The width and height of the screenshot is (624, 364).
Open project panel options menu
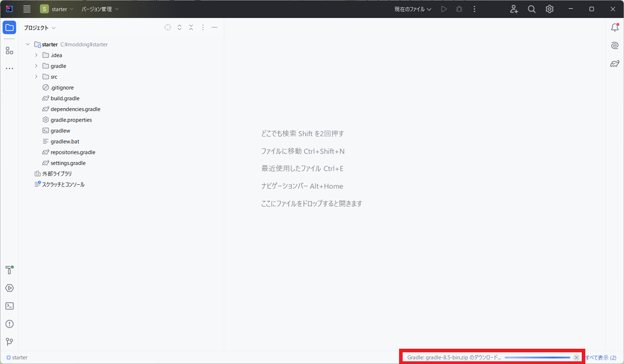203,27
